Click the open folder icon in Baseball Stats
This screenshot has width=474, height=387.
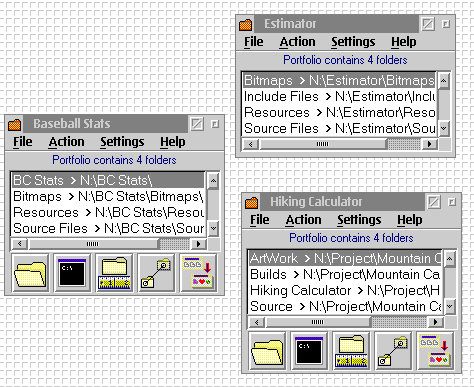[x=30, y=273]
